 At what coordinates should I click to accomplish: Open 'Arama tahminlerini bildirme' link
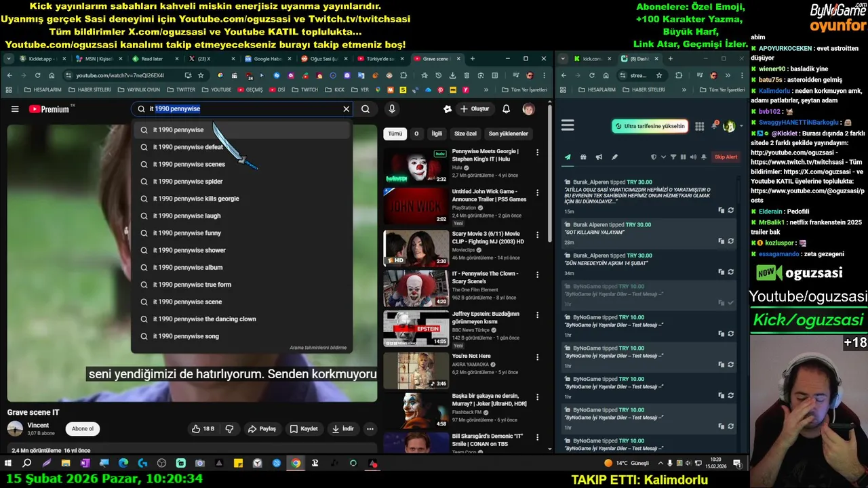(x=318, y=348)
